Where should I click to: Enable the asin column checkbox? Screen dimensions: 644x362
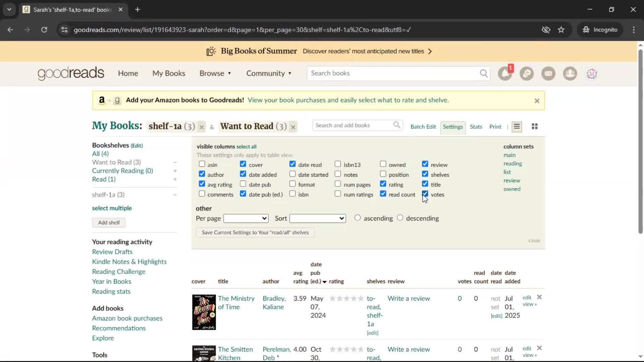tap(202, 164)
